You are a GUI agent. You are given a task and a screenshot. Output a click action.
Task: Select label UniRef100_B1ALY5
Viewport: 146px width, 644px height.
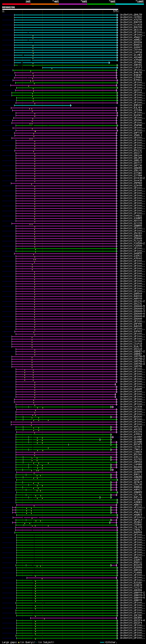[x=131, y=347]
